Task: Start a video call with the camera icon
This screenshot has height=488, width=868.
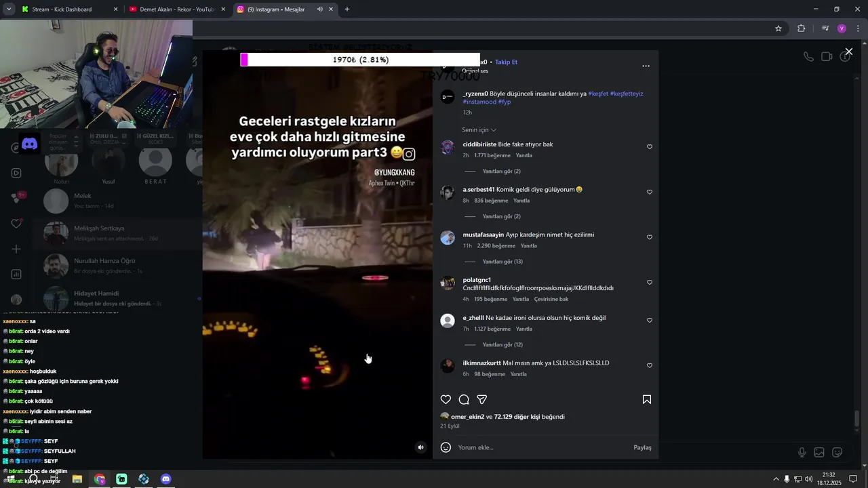Action: click(x=827, y=57)
